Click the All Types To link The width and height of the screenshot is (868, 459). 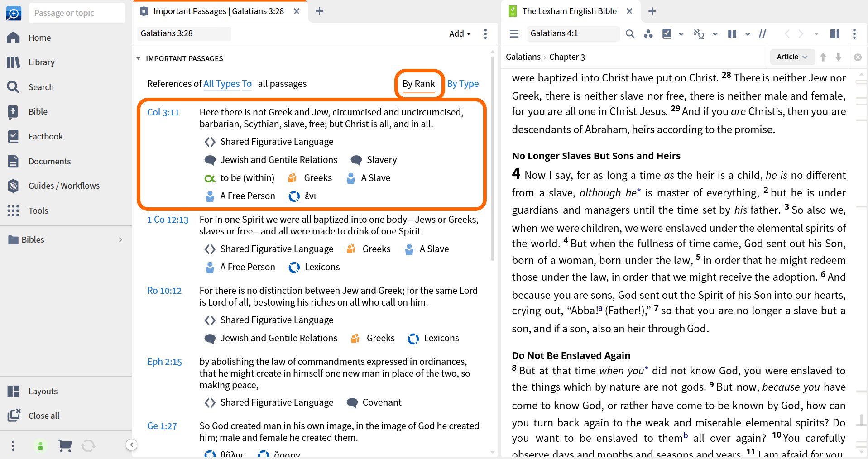point(227,84)
